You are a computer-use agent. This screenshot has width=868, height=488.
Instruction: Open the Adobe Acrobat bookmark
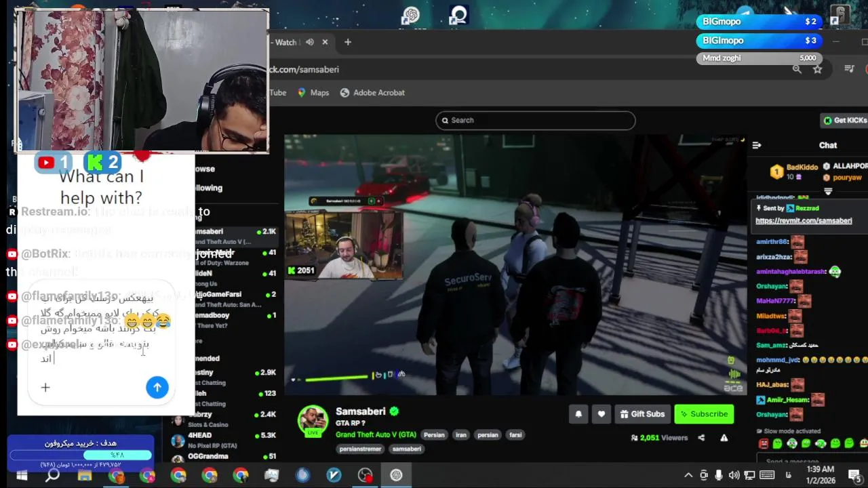(x=372, y=93)
